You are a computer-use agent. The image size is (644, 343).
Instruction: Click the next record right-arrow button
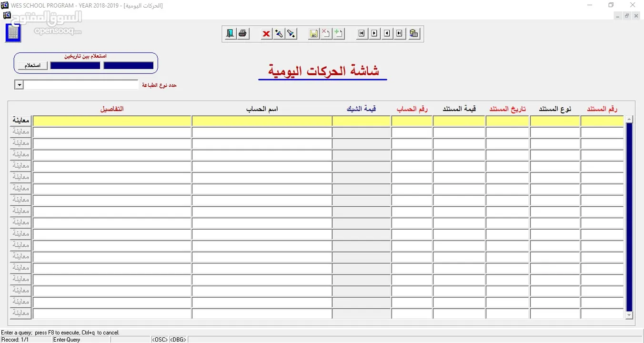coord(374,34)
